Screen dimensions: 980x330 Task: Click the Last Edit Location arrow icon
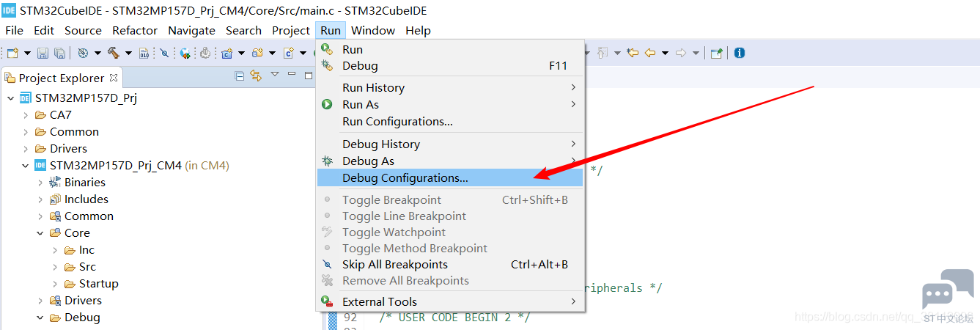click(x=633, y=53)
